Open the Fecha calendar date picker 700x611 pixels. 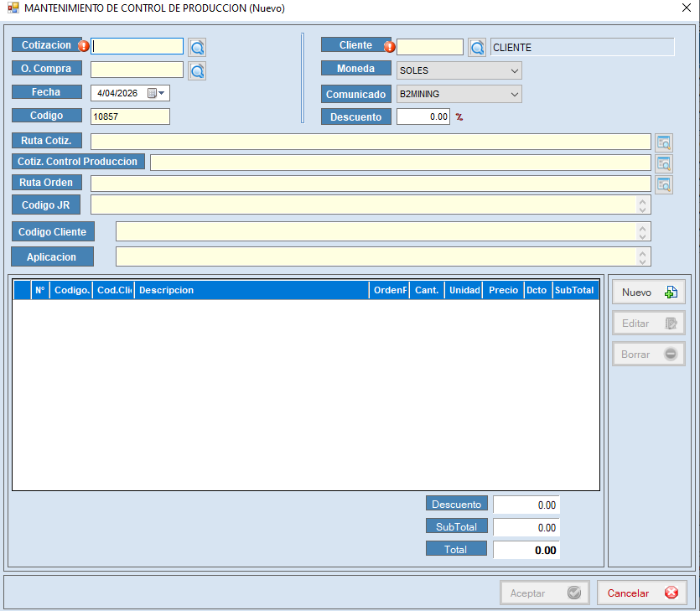pyautogui.click(x=157, y=93)
